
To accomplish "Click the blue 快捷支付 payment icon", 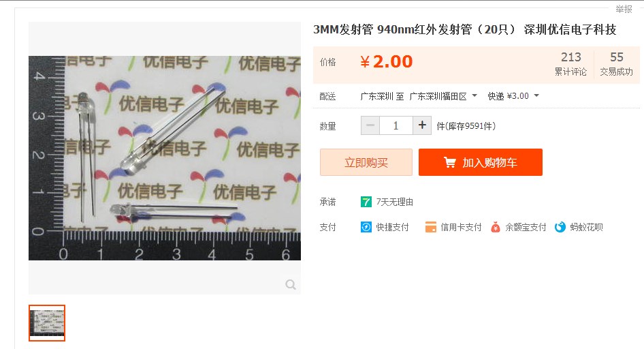I will point(366,227).
